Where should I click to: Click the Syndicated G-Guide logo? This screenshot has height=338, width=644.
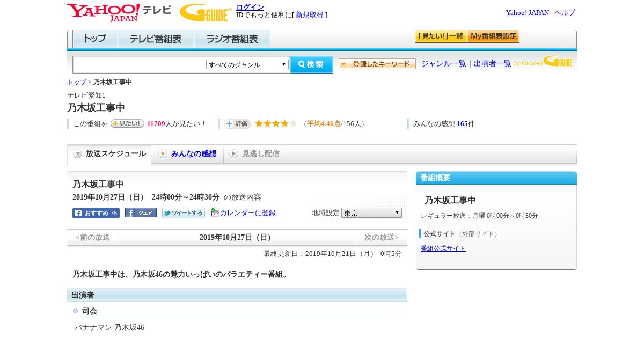(x=543, y=61)
